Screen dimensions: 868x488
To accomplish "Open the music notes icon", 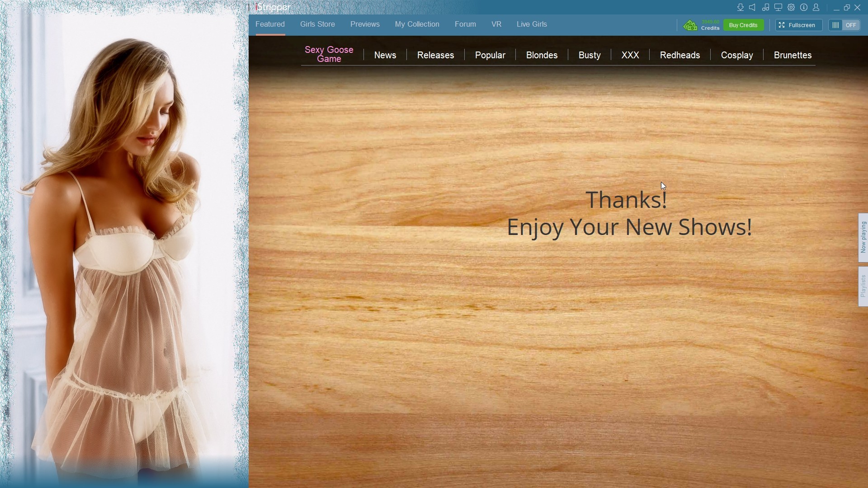I will (765, 7).
